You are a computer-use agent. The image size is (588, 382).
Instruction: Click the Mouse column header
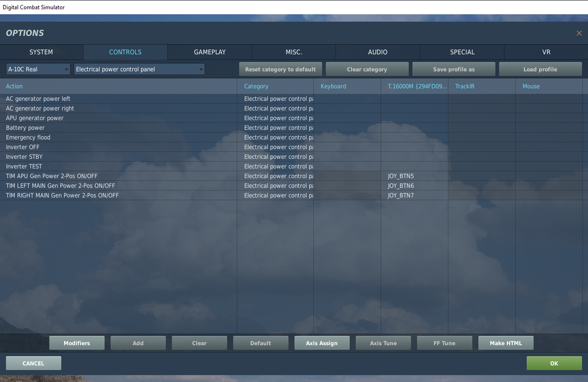tap(549, 86)
